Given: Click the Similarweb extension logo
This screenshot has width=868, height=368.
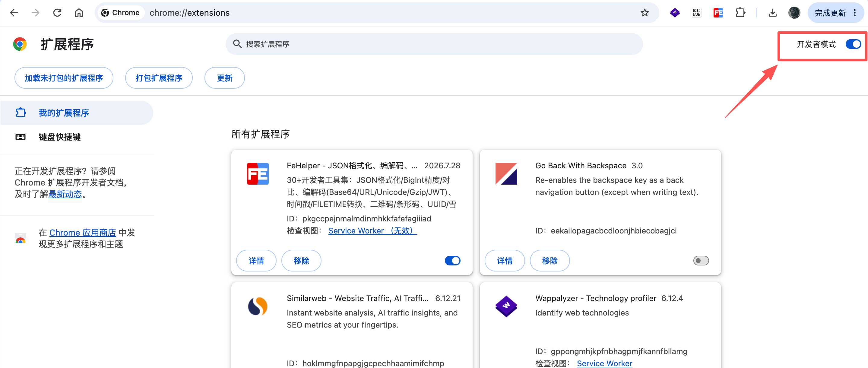Looking at the screenshot, I should 258,306.
